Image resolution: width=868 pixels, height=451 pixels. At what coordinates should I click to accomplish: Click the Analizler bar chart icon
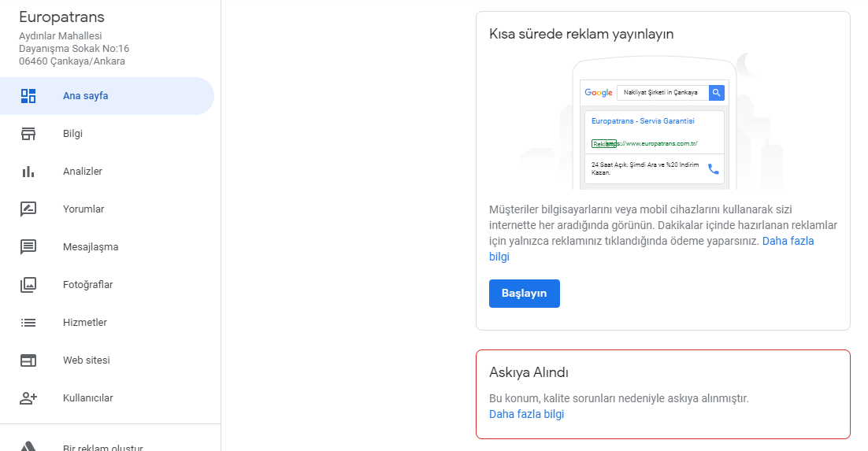coord(28,172)
